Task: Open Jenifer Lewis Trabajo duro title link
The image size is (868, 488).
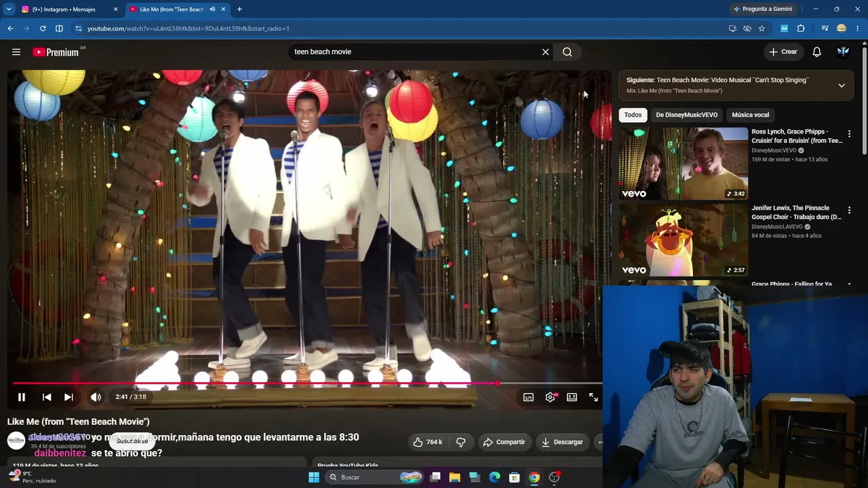Action: [x=797, y=213]
